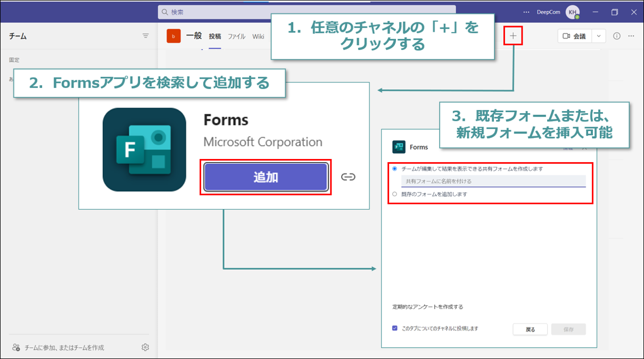Click the shared form name field
The width and height of the screenshot is (644, 359).
point(493,181)
